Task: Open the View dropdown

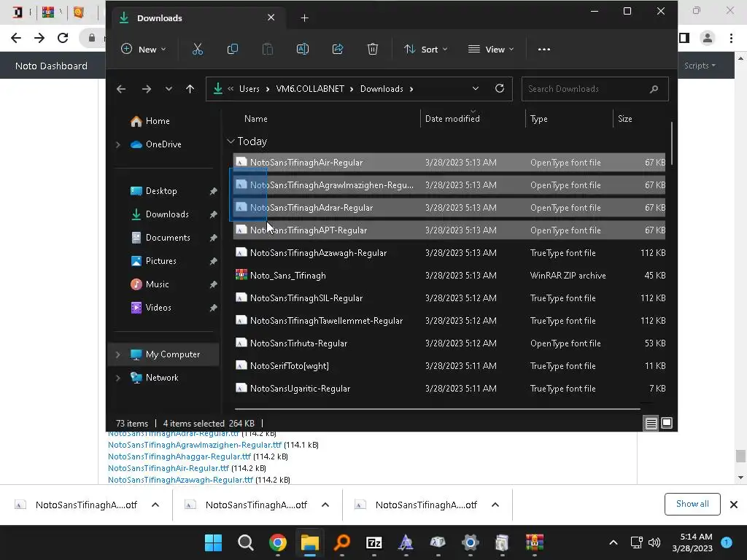Action: [491, 49]
